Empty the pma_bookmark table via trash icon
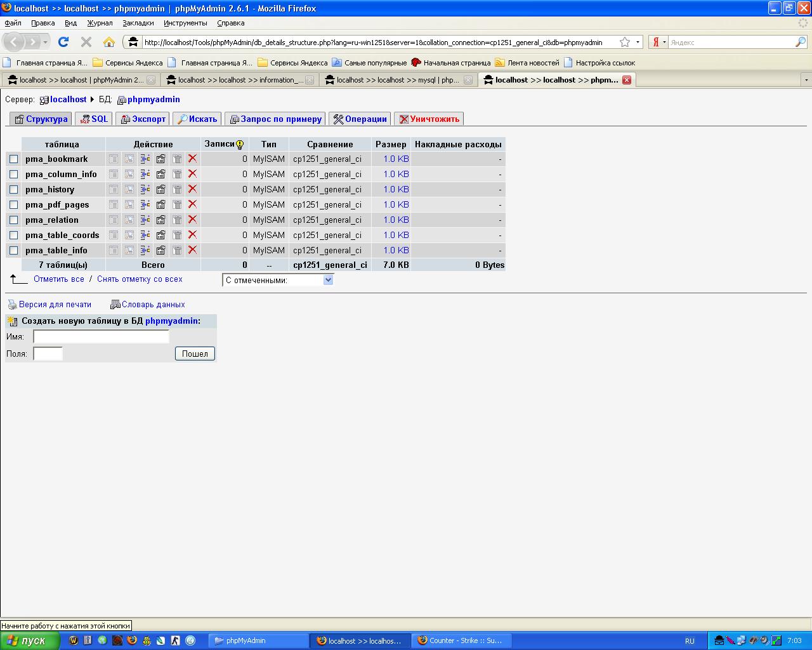Screen dimensions: 812x650 click(177, 159)
